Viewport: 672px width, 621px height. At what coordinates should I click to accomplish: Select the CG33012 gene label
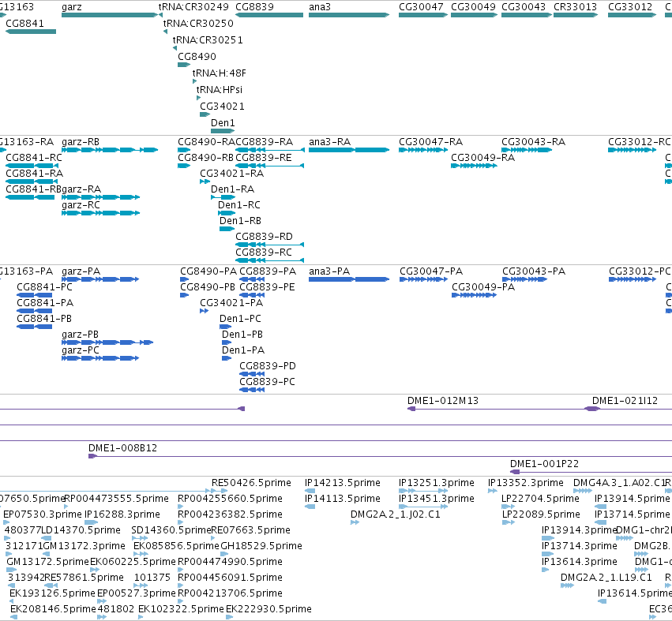click(630, 7)
